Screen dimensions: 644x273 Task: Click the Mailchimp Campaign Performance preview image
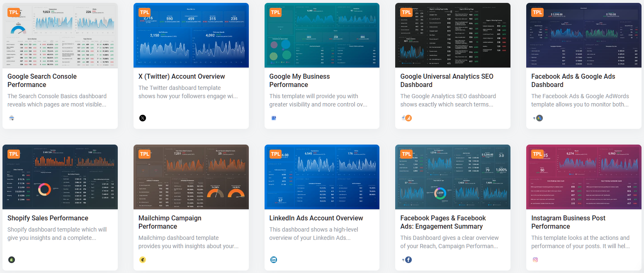[191, 177]
